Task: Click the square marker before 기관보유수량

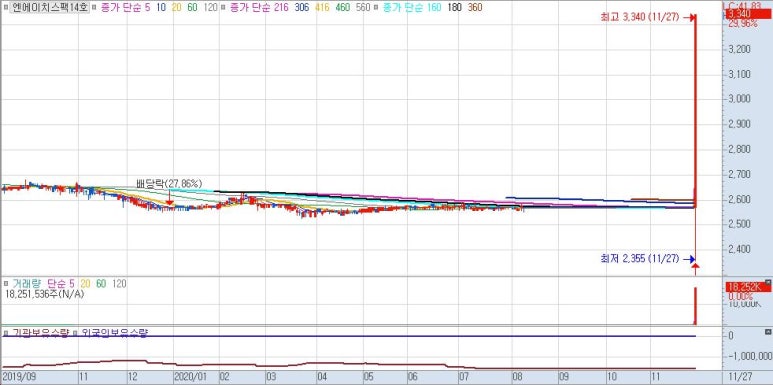Action: [5, 333]
